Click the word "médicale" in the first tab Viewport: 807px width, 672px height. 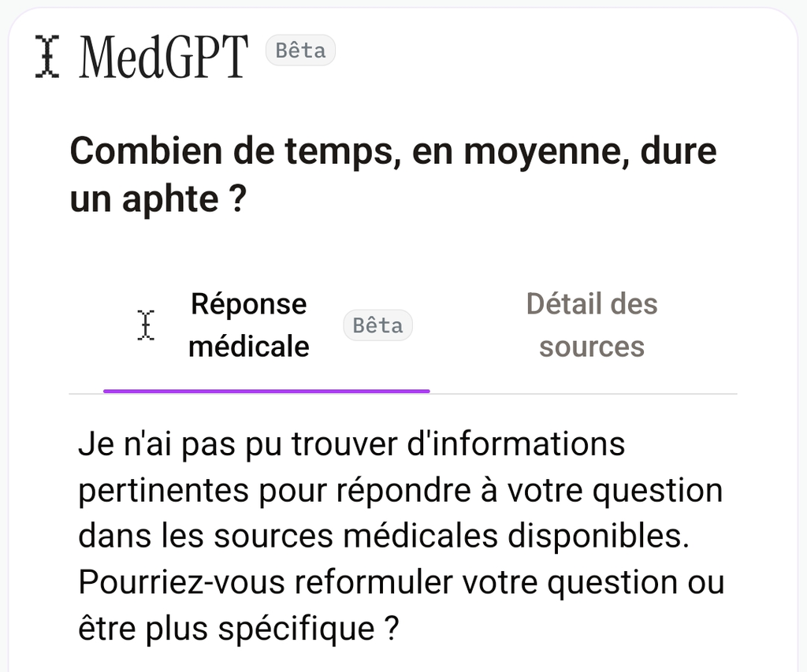click(248, 347)
